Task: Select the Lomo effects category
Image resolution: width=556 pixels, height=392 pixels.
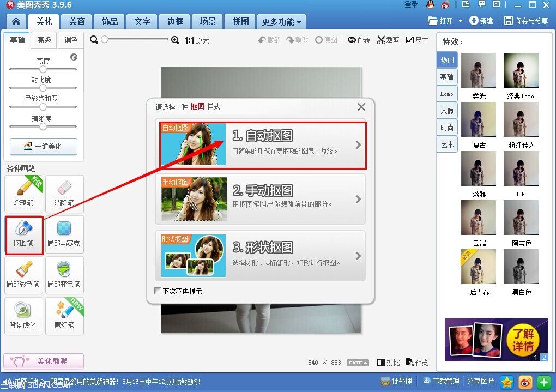Action: click(447, 94)
